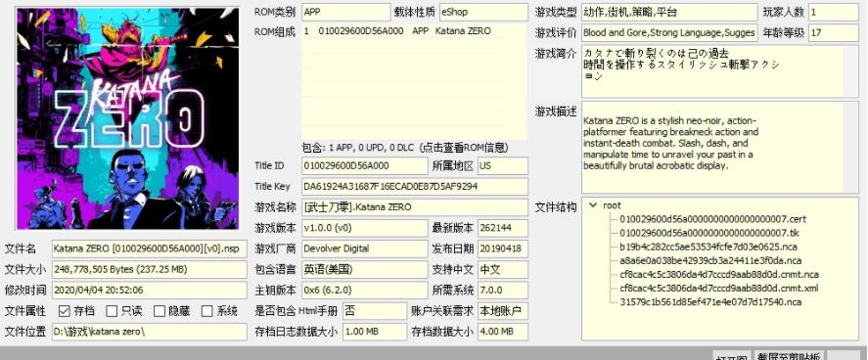Collapse the root node in file structure
Image resolution: width=868 pixels, height=360 pixels.
(x=593, y=205)
